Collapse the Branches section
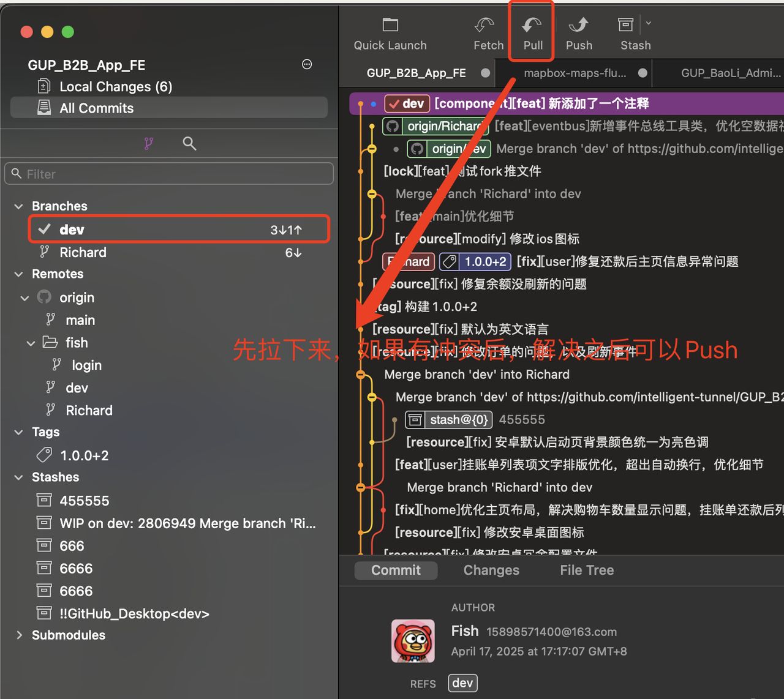This screenshot has height=699, width=784. [x=19, y=206]
